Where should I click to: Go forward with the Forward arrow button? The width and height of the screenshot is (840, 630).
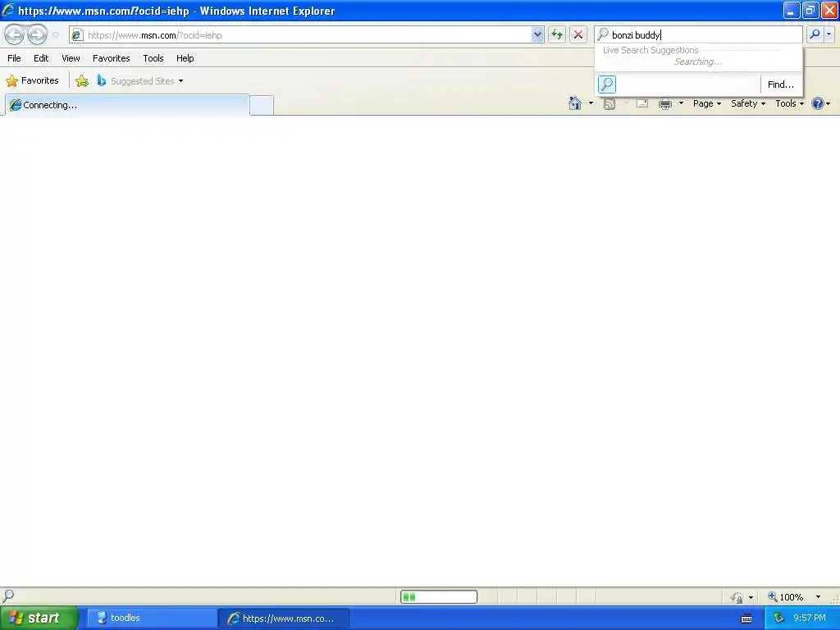click(37, 34)
